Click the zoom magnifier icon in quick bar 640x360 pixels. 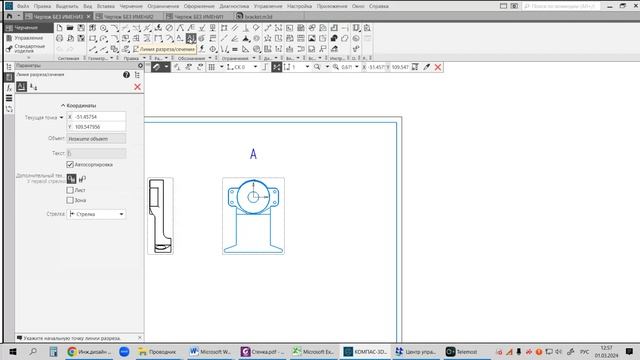coord(317,67)
